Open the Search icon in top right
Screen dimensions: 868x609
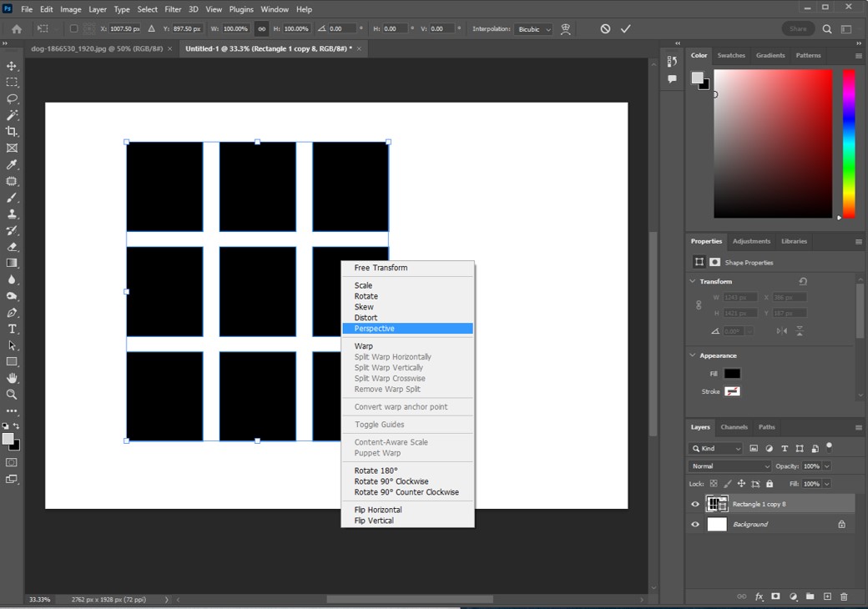[827, 28]
